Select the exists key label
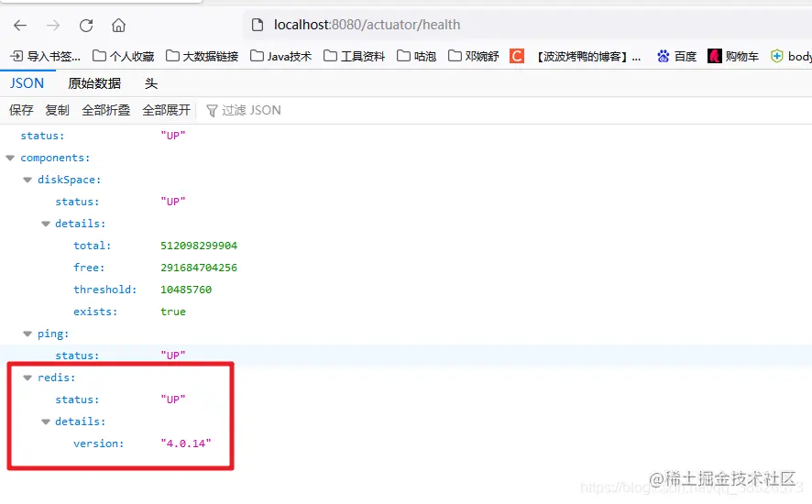Viewport: 812px width, 504px height. point(95,312)
